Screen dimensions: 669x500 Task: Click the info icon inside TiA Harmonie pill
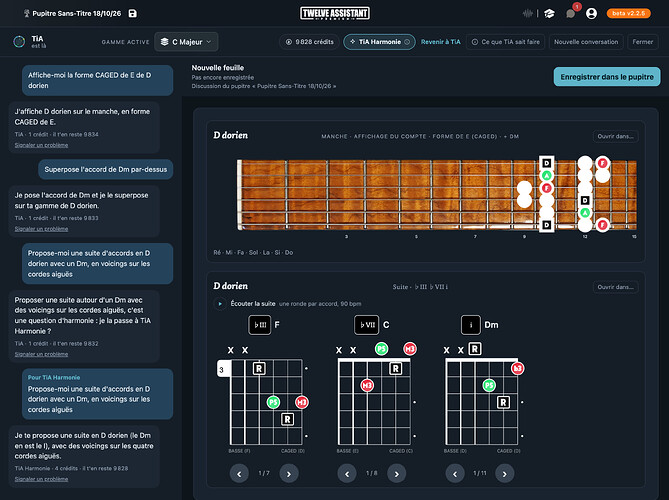pos(407,42)
